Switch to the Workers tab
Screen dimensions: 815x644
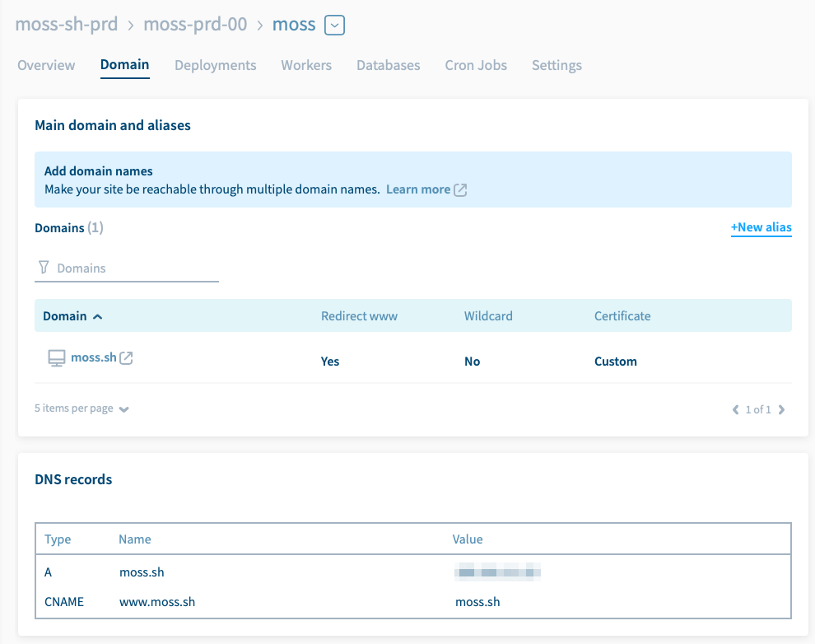point(306,65)
